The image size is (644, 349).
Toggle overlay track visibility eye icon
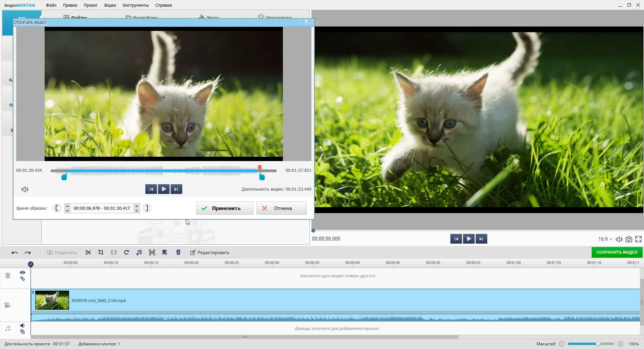[22, 272]
